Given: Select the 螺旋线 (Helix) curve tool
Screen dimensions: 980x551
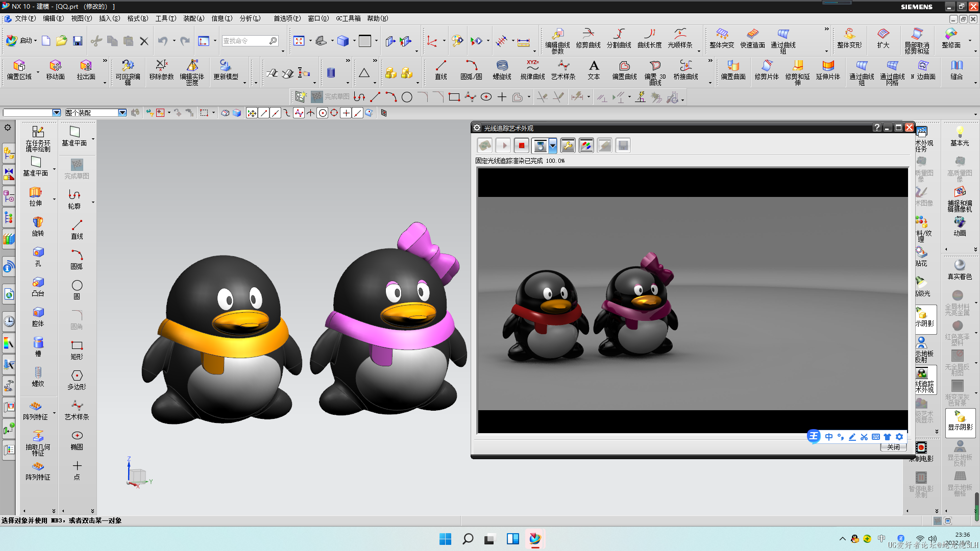Looking at the screenshot, I should tap(502, 70).
